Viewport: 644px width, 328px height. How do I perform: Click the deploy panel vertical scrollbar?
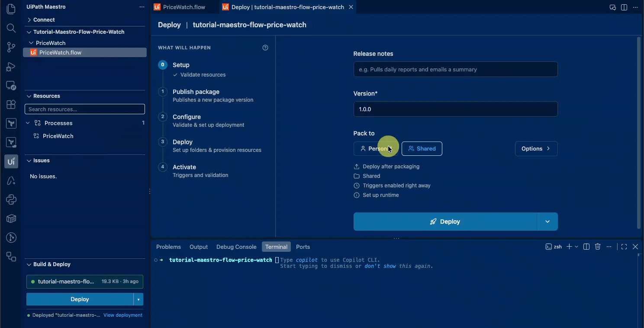[x=639, y=132]
